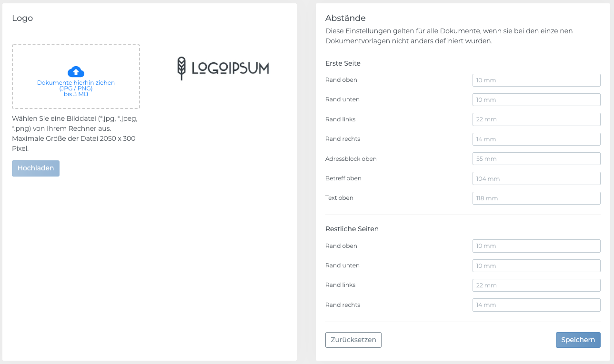Select Erste Seite 'Rand links' input

click(x=536, y=119)
